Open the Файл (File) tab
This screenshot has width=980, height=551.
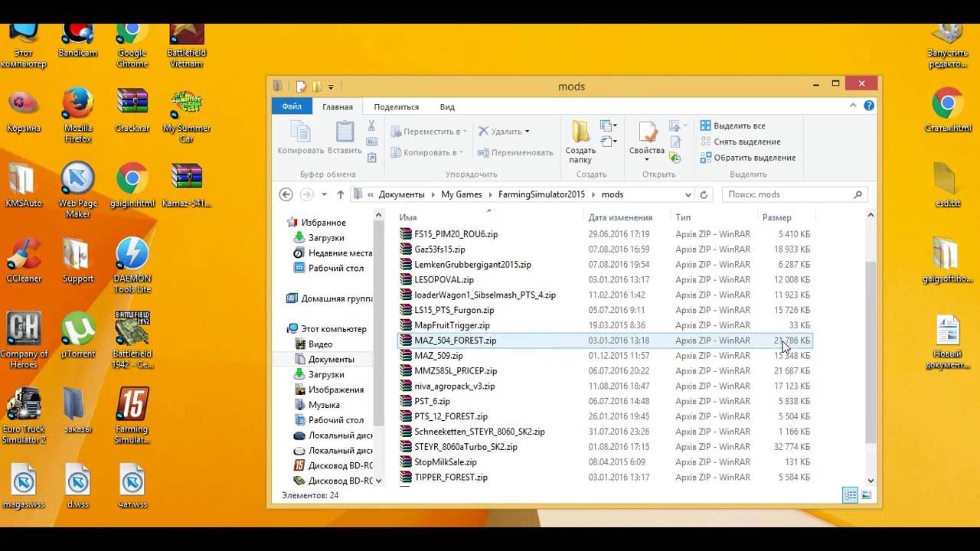[292, 106]
